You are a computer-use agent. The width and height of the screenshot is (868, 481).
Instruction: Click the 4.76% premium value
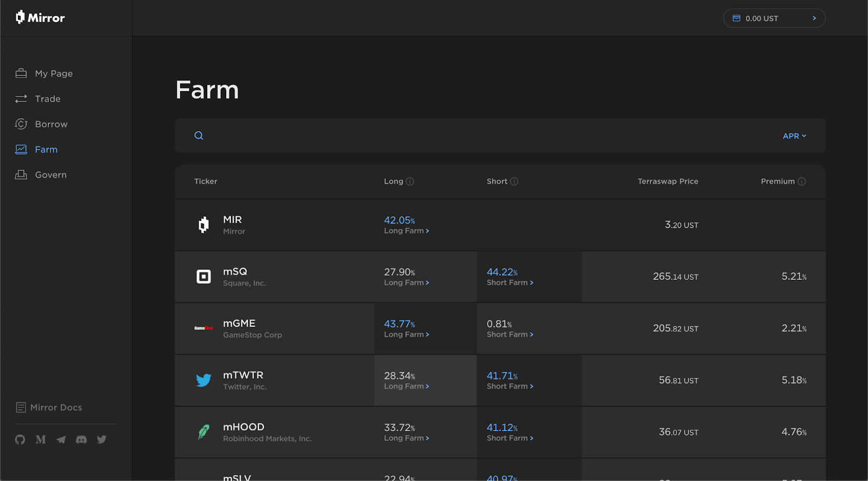[x=794, y=432]
